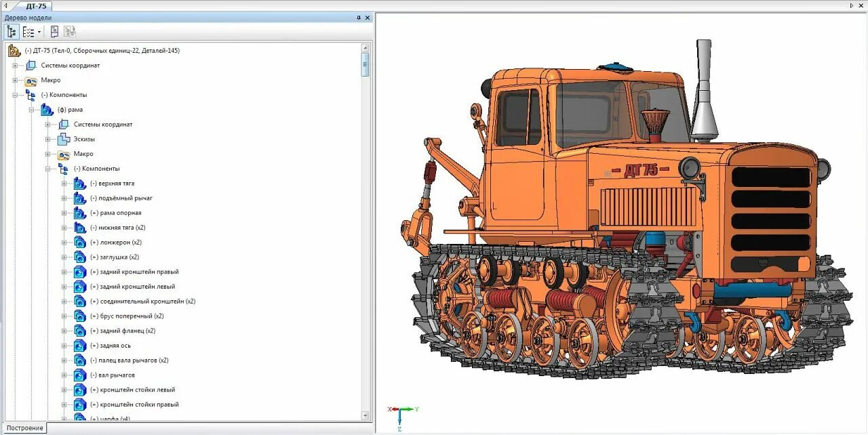Click the model tree scroll-down arrow

[365, 415]
